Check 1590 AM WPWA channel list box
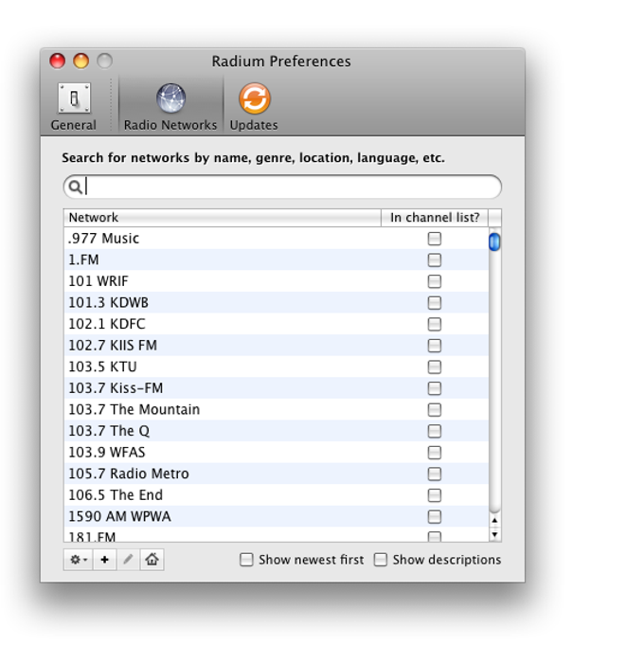644x662 pixels. coord(435,517)
